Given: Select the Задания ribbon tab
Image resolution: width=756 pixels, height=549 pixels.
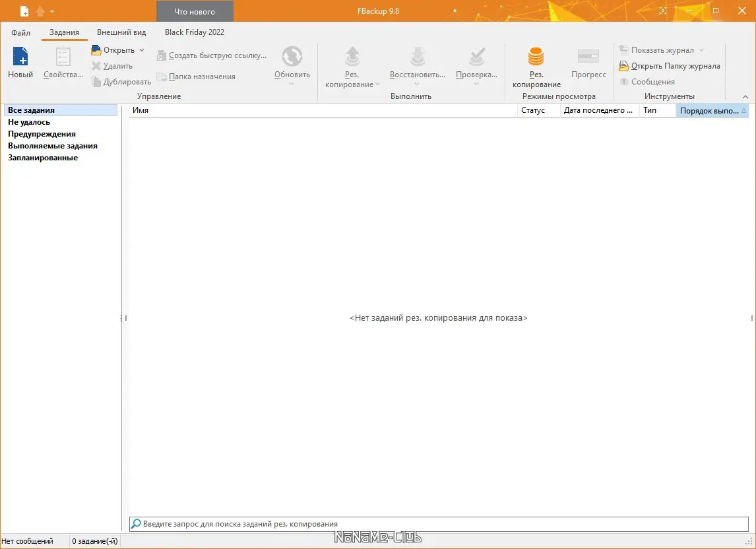Looking at the screenshot, I should (x=64, y=32).
